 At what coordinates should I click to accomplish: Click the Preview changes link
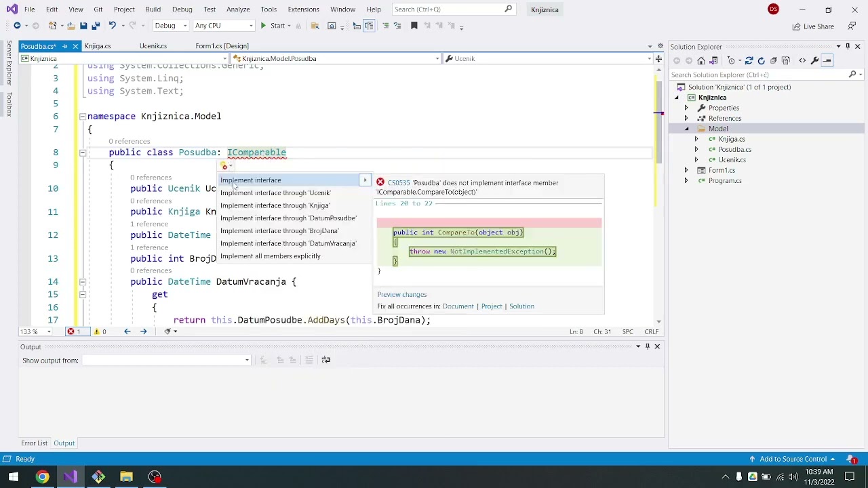point(402,295)
